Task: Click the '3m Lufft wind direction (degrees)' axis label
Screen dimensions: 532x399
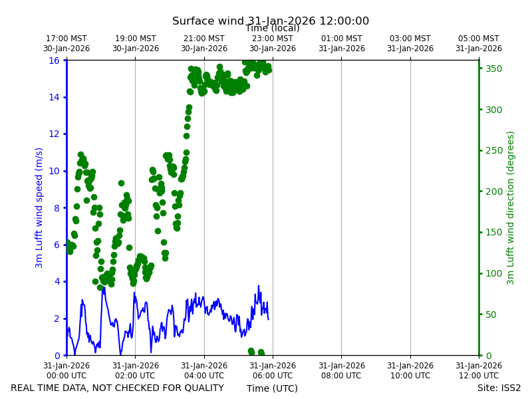Action: [510, 207]
